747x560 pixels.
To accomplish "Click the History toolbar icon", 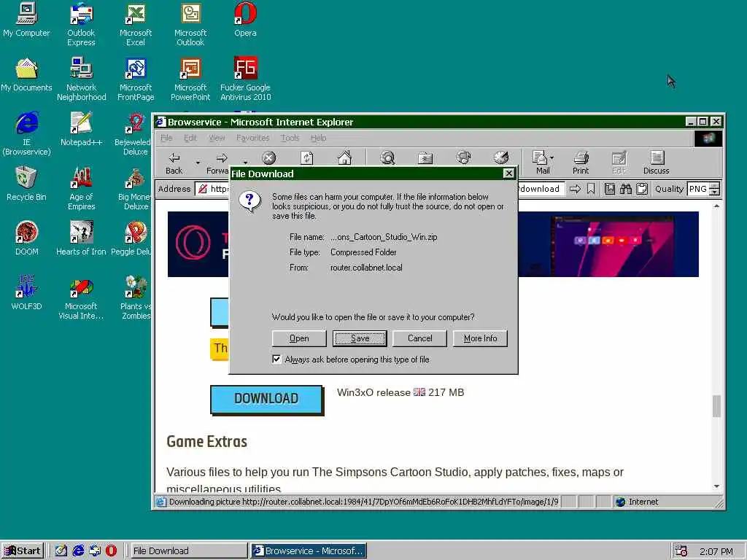I will (501, 157).
